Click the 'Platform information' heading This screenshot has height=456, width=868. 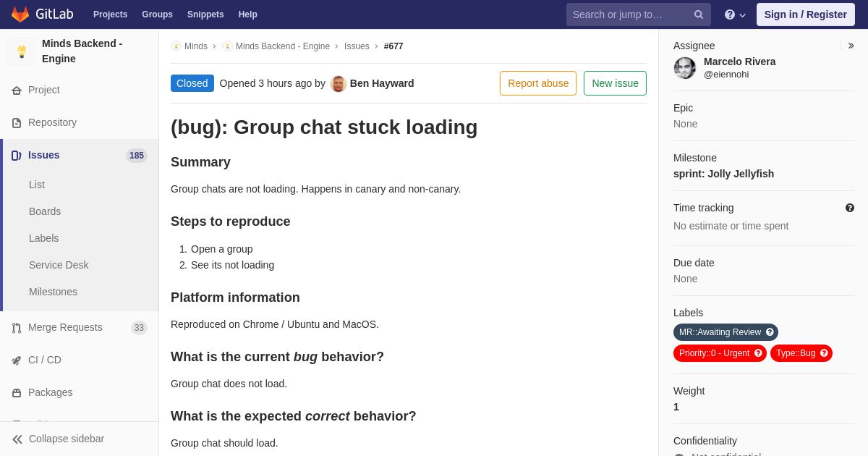pyautogui.click(x=235, y=298)
